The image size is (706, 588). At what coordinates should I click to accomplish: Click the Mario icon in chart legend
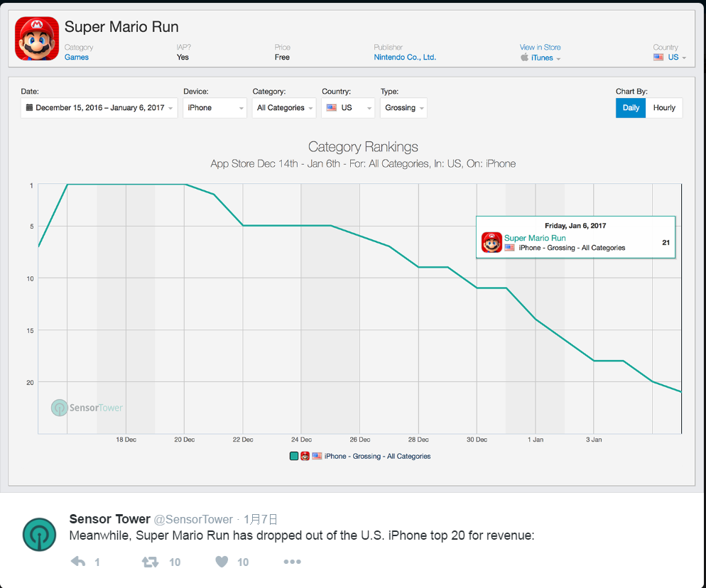(x=305, y=456)
